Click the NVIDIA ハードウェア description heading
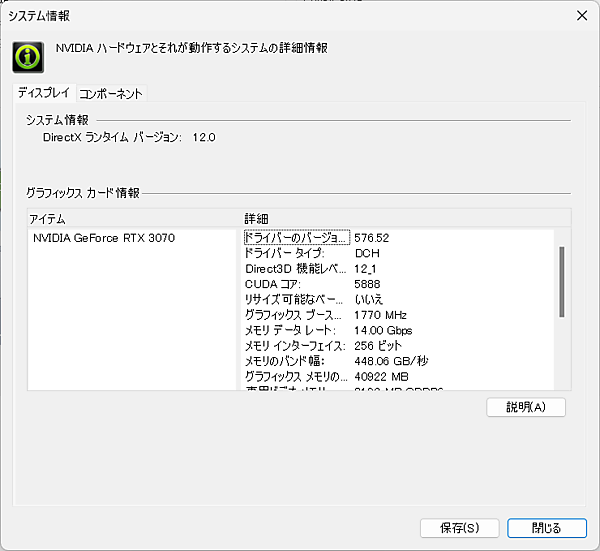This screenshot has width=600, height=551. [192, 48]
